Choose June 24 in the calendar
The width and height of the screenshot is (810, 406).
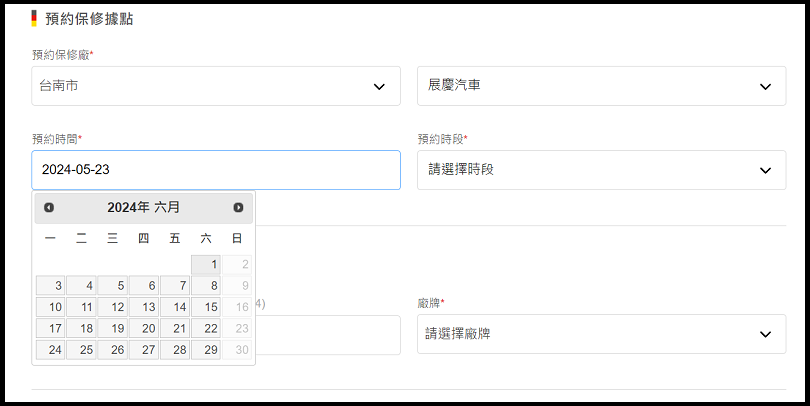click(x=51, y=350)
